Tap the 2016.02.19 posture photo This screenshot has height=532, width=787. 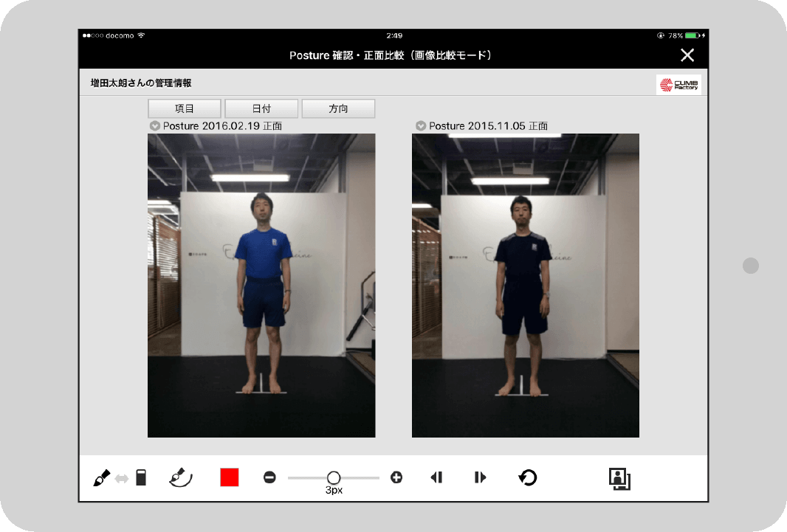click(261, 285)
